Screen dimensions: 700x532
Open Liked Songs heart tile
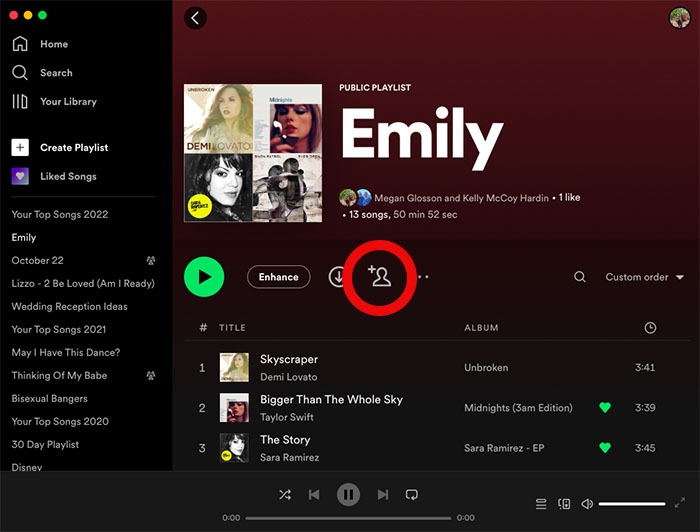(20, 176)
